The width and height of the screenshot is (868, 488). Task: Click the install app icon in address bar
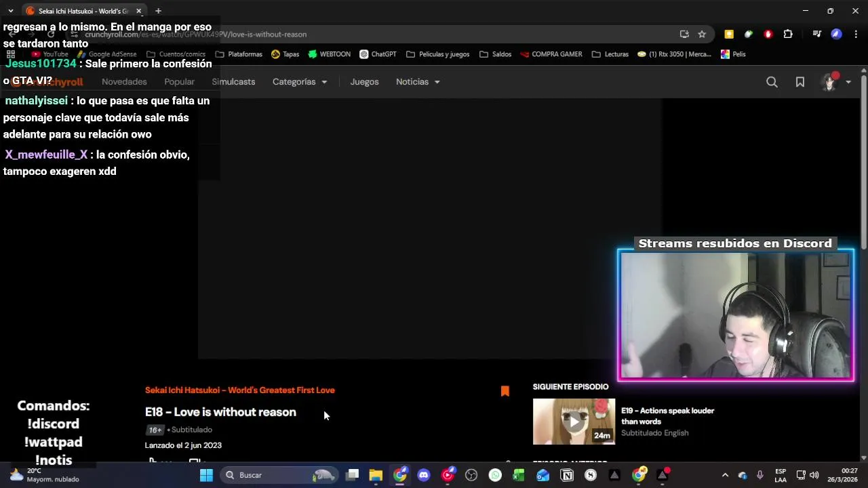[684, 35]
